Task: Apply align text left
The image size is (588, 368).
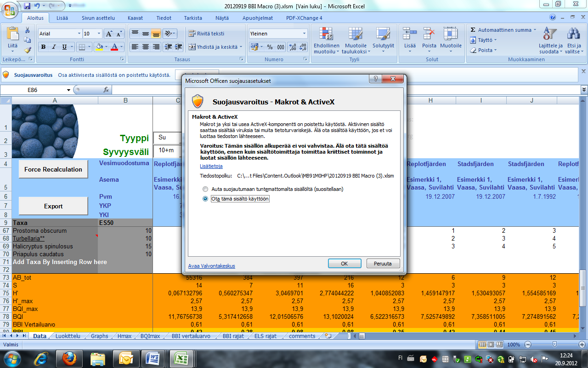Action: (x=135, y=47)
